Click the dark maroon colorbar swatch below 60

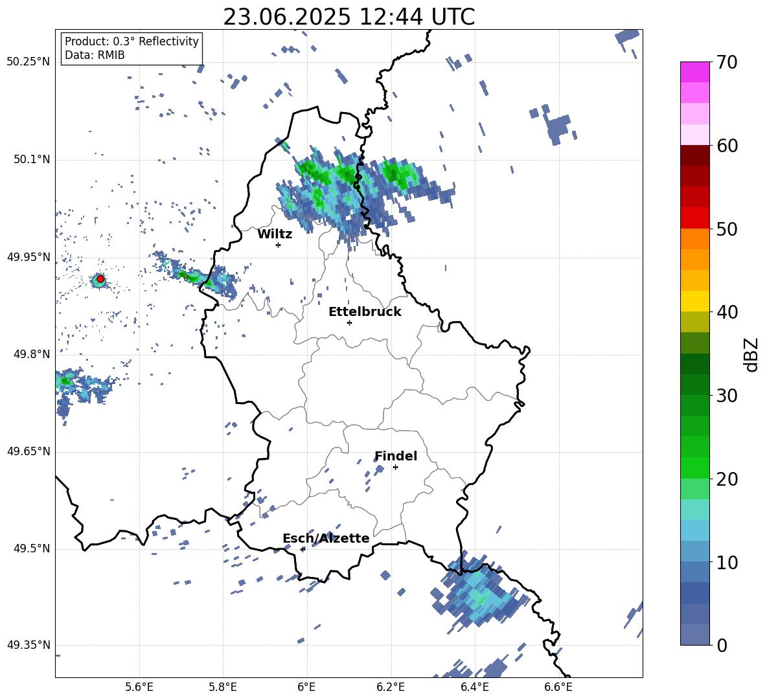pyautogui.click(x=695, y=155)
